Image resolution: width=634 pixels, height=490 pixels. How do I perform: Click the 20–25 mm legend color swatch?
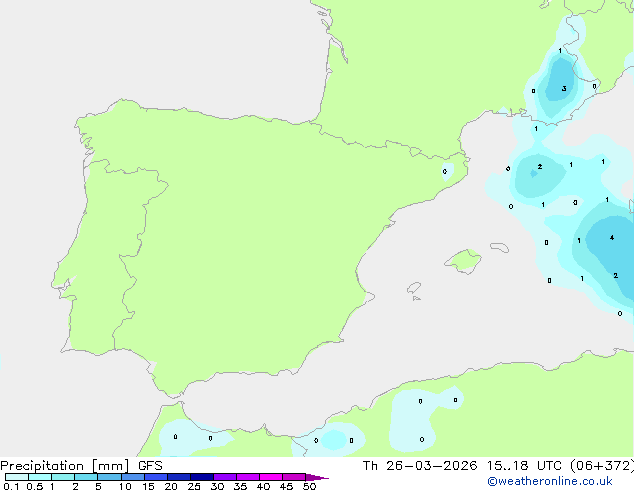[x=179, y=477]
